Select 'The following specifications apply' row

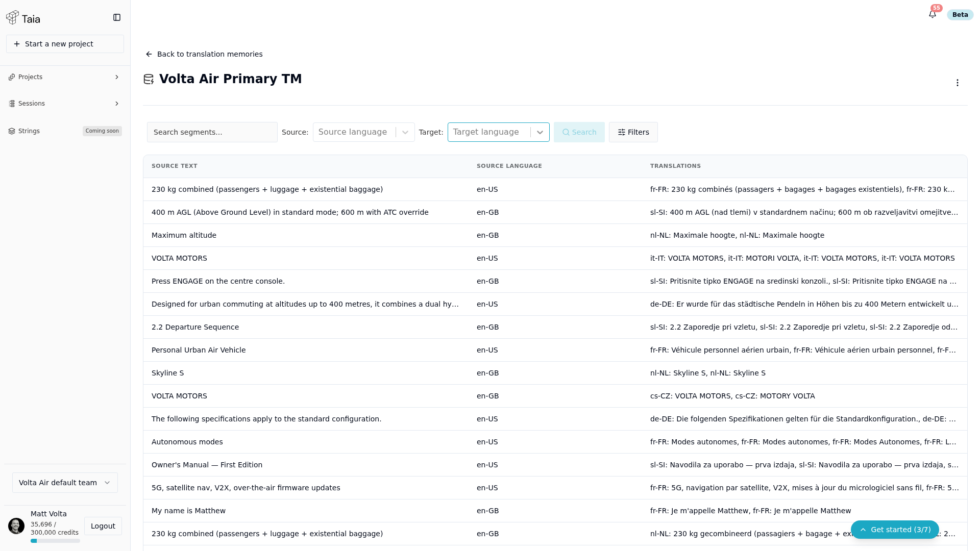tap(555, 419)
